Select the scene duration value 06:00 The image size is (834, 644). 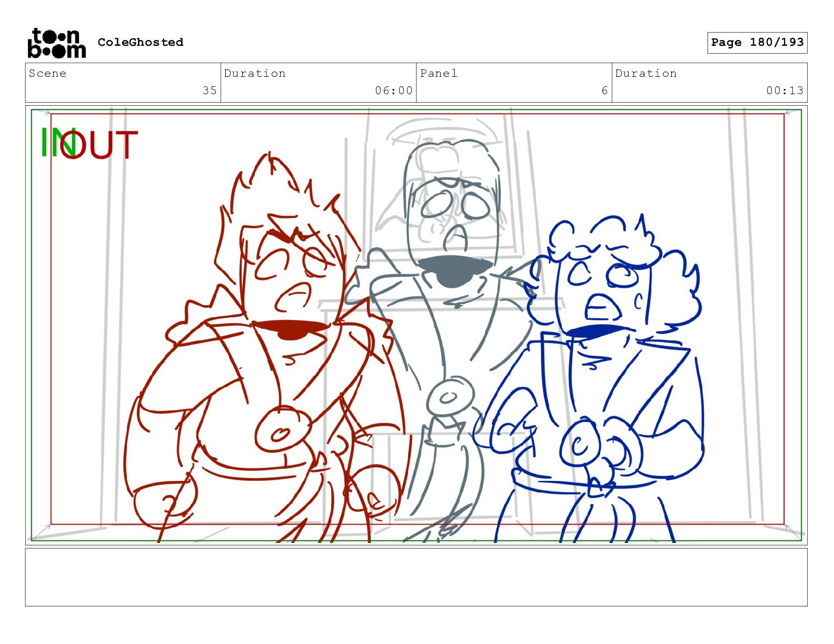(394, 90)
